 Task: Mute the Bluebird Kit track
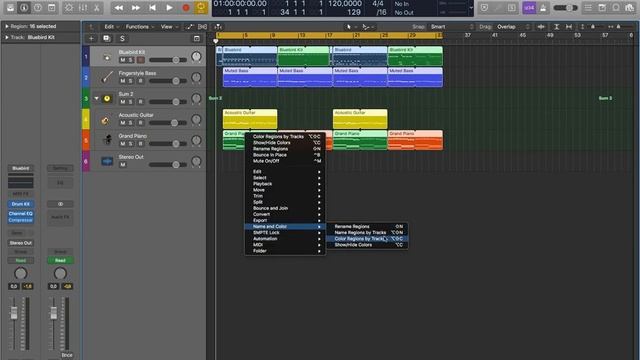click(x=122, y=60)
